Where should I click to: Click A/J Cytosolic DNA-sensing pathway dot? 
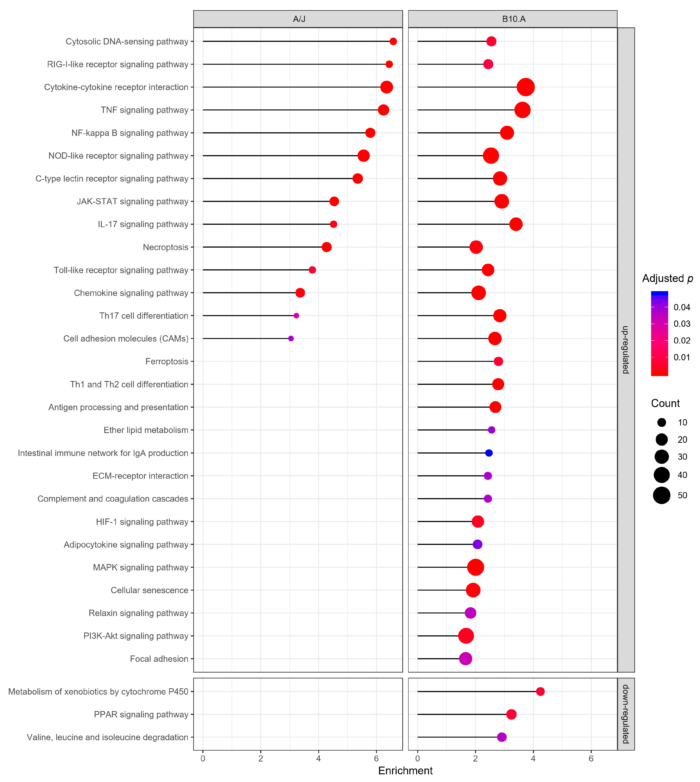[x=393, y=42]
